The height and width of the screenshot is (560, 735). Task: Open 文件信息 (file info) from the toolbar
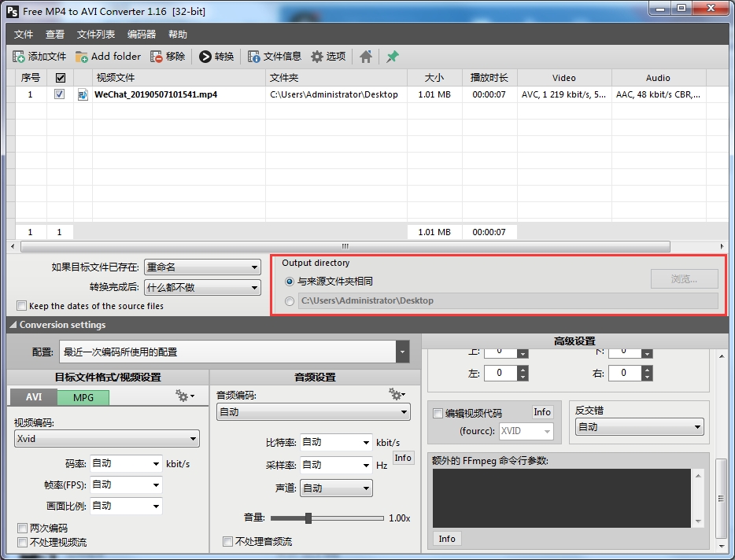[x=254, y=57]
